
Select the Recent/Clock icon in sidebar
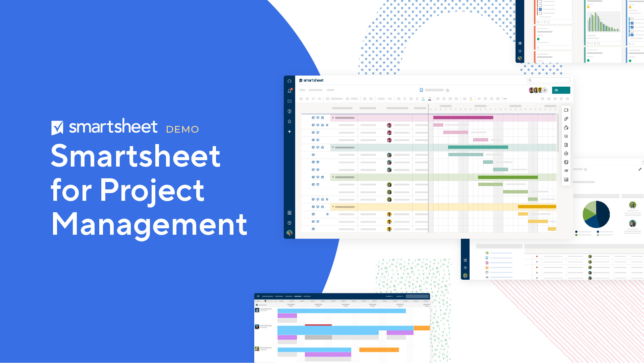(x=290, y=111)
